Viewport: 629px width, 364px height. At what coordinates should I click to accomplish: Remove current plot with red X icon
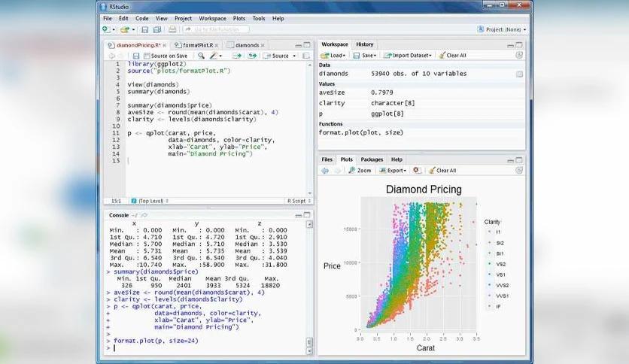[417, 171]
